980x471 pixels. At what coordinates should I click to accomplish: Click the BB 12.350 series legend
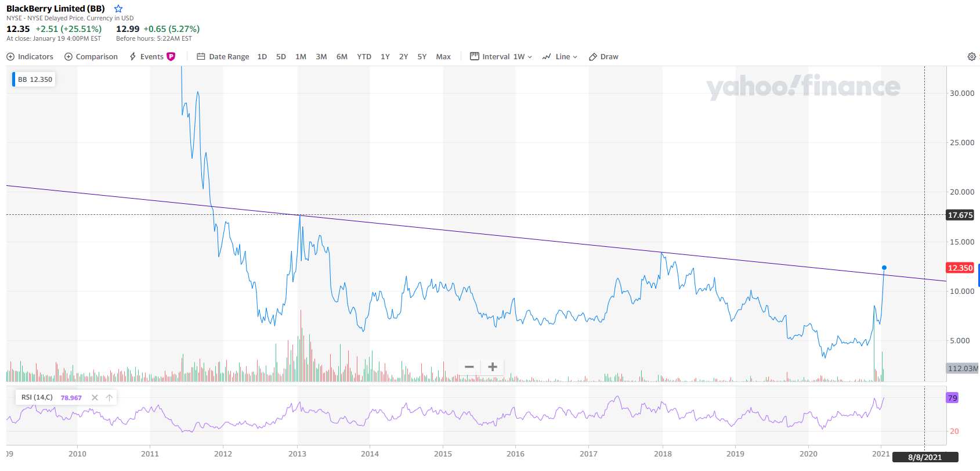point(34,80)
